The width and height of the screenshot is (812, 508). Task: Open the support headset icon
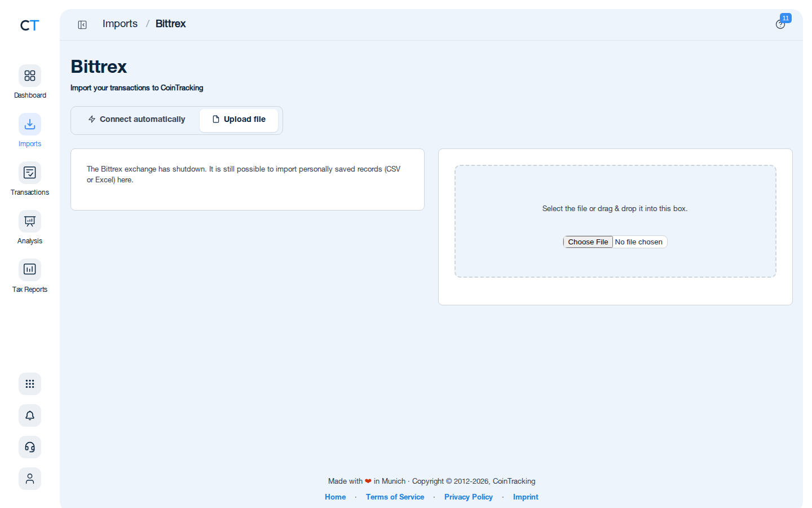(30, 447)
